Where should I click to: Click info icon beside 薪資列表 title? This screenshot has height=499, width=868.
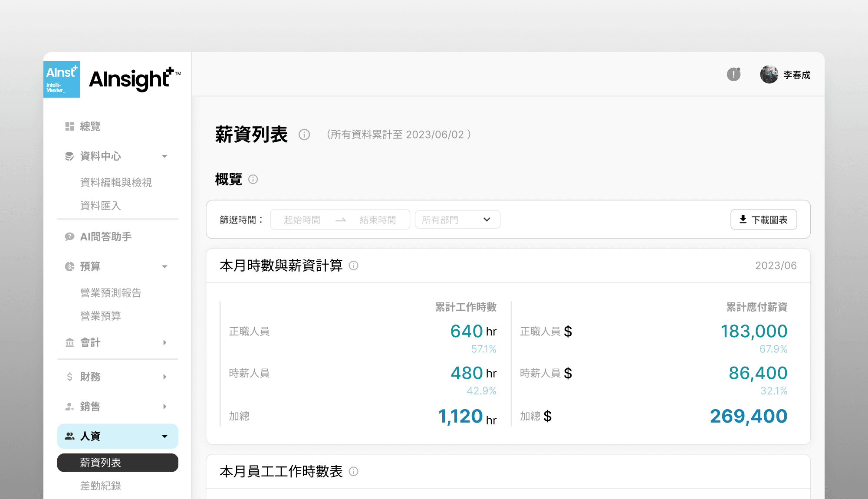304,135
